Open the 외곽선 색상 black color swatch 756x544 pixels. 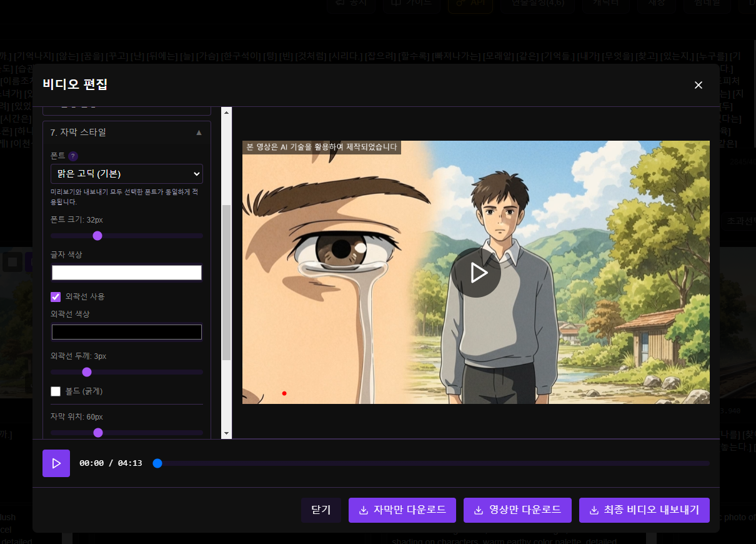click(127, 332)
